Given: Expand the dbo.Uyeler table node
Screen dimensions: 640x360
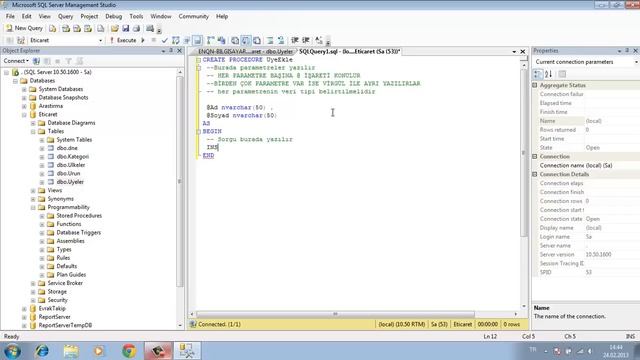Looking at the screenshot, I should (x=42, y=182).
